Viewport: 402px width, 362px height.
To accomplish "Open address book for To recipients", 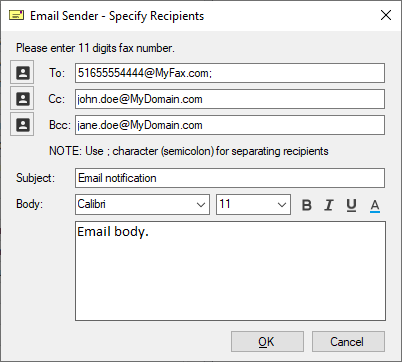I will 22,72.
